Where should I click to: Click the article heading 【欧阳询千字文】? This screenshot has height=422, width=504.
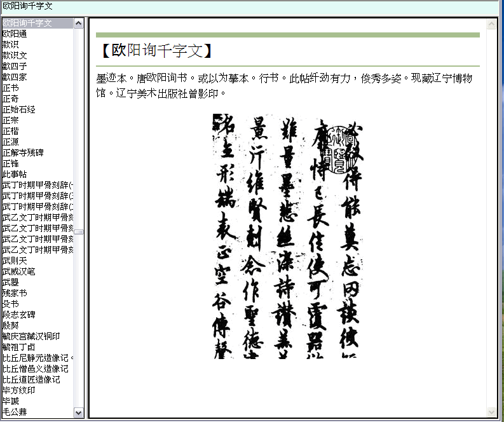click(x=156, y=51)
